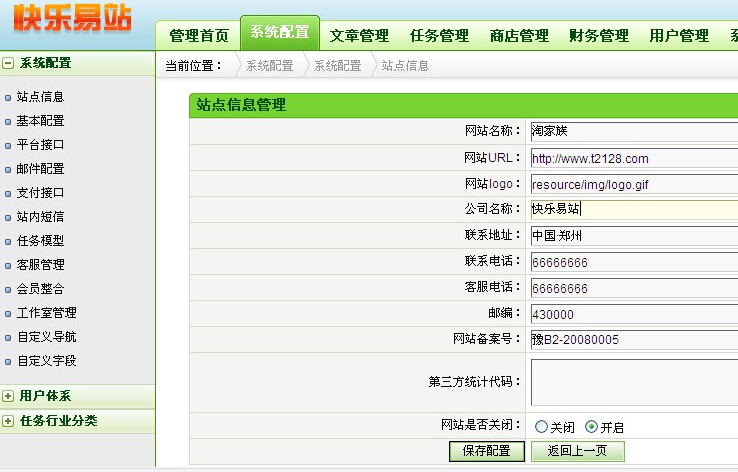Click the 联系电话 input field
Screen dimensions: 738x472
tap(634, 262)
